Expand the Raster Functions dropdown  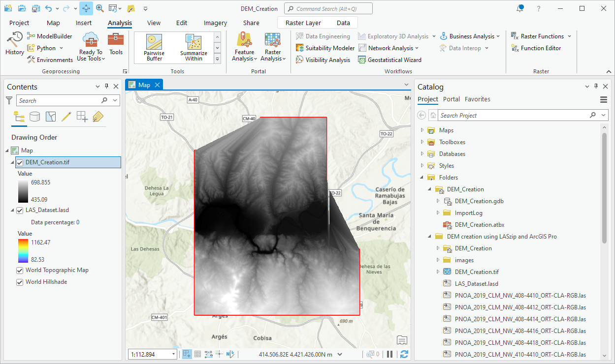[569, 36]
